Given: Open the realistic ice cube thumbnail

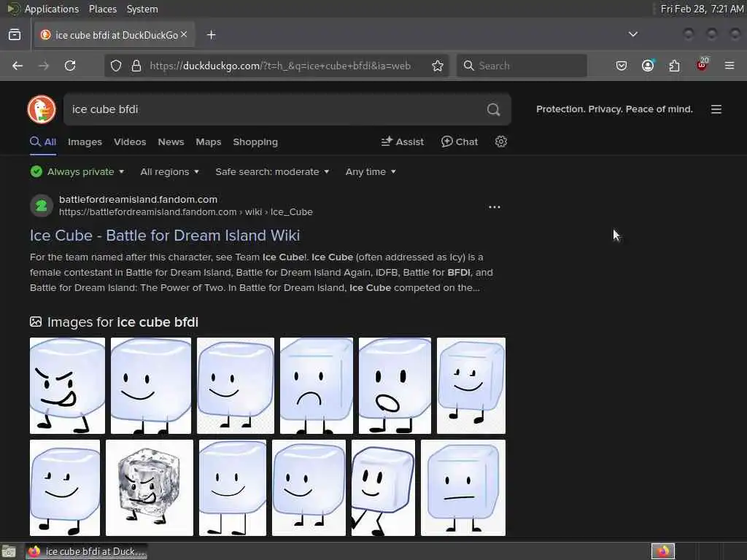Looking at the screenshot, I should coord(150,488).
